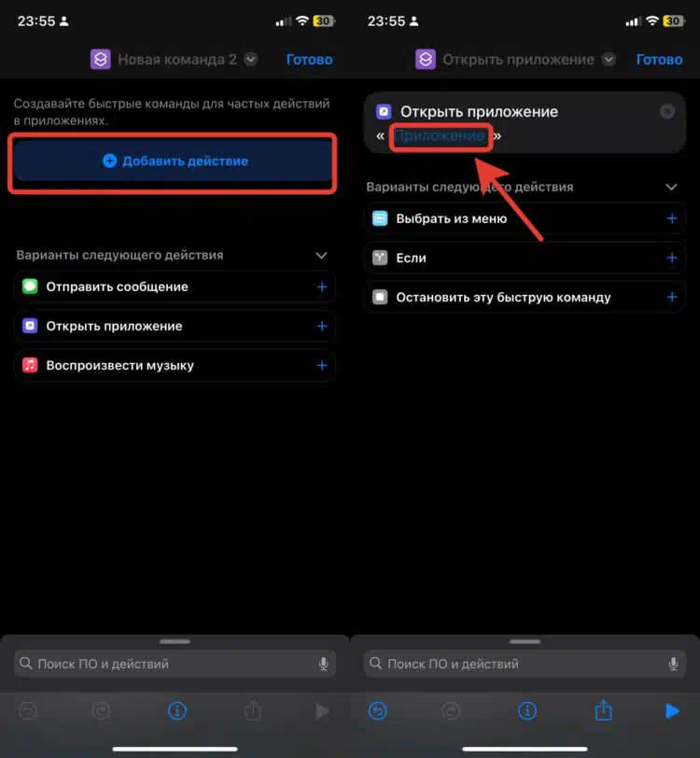Viewport: 700px width, 758px height.
Task: Open info button in left bottom toolbar
Action: click(x=177, y=711)
